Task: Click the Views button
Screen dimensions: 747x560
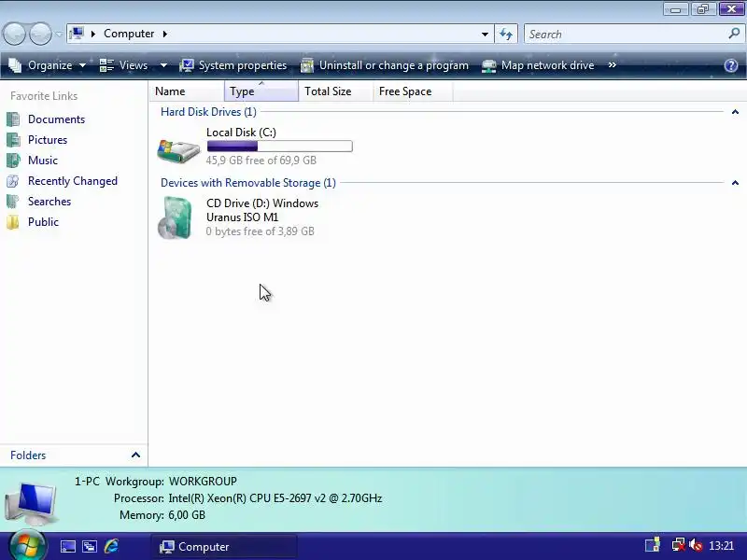Action: 124,65
